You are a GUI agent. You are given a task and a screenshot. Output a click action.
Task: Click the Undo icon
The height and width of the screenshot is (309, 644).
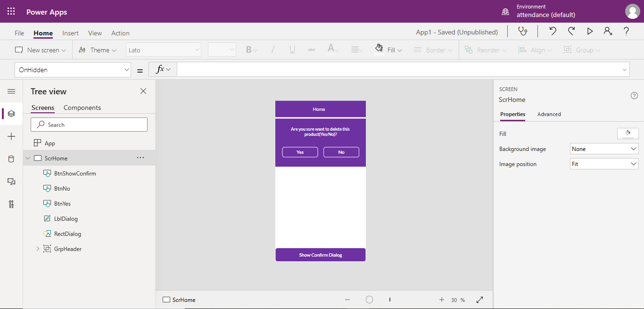pos(552,31)
